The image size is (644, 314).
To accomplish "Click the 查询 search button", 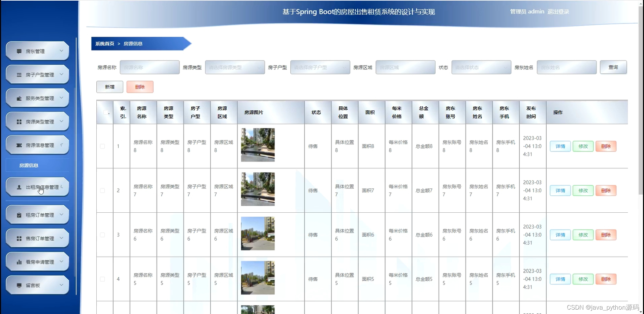I will tap(613, 67).
